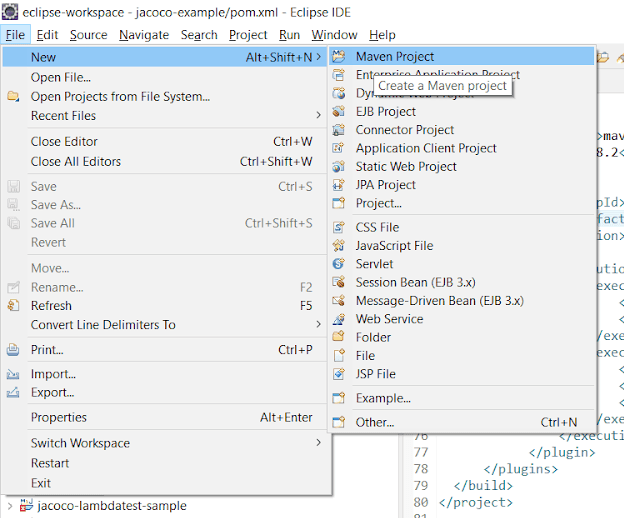Open the Navigate menu
The width and height of the screenshot is (624, 518).
144,35
